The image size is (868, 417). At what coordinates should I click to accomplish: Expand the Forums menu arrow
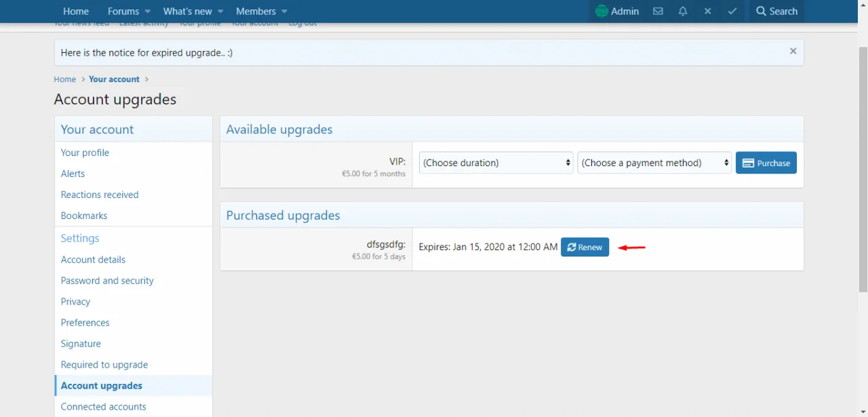point(147,12)
